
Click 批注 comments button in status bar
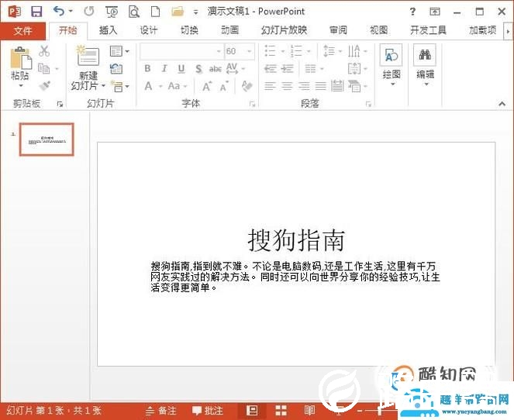[208, 411]
